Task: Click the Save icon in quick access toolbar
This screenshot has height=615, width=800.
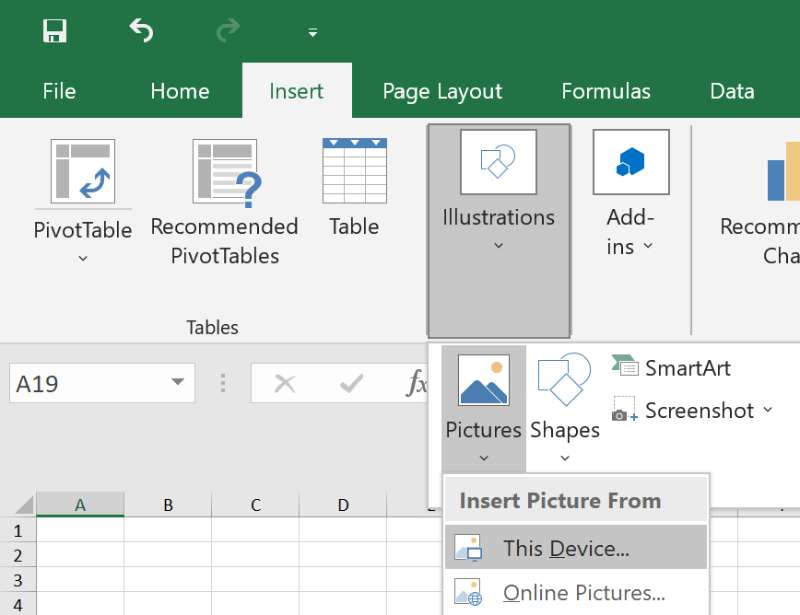Action: pos(55,31)
